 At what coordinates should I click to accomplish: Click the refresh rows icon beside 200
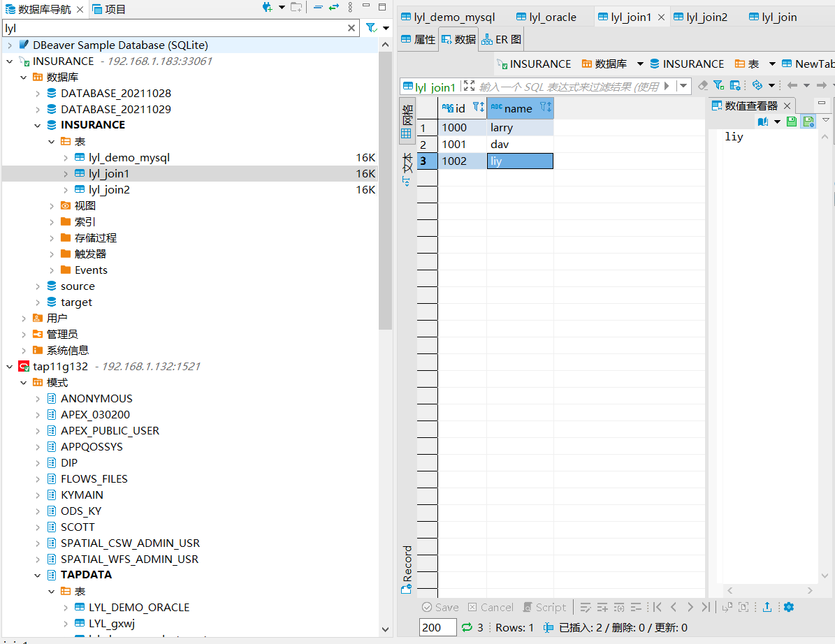click(467, 627)
